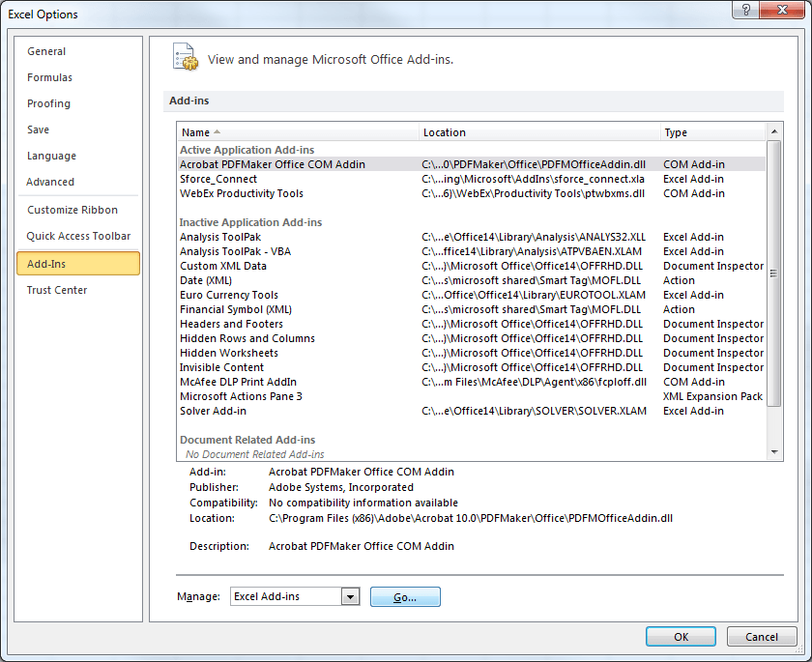Click the Document Related Add-ins heading

(x=247, y=440)
